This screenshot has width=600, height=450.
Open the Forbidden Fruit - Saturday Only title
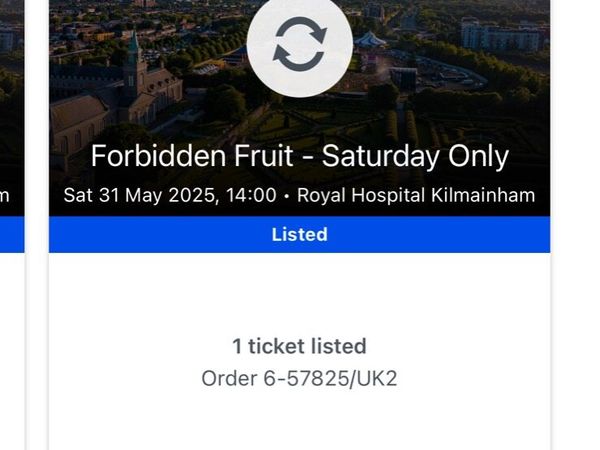pyautogui.click(x=300, y=156)
